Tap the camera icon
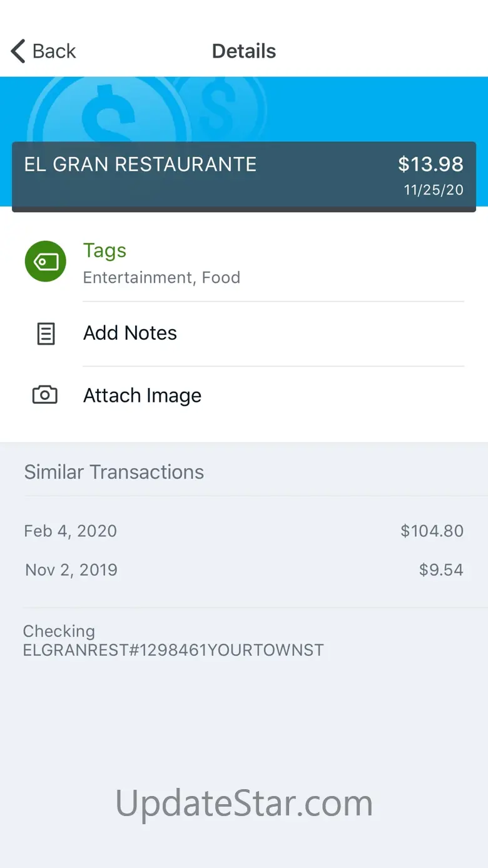This screenshot has height=868, width=488. [x=45, y=395]
